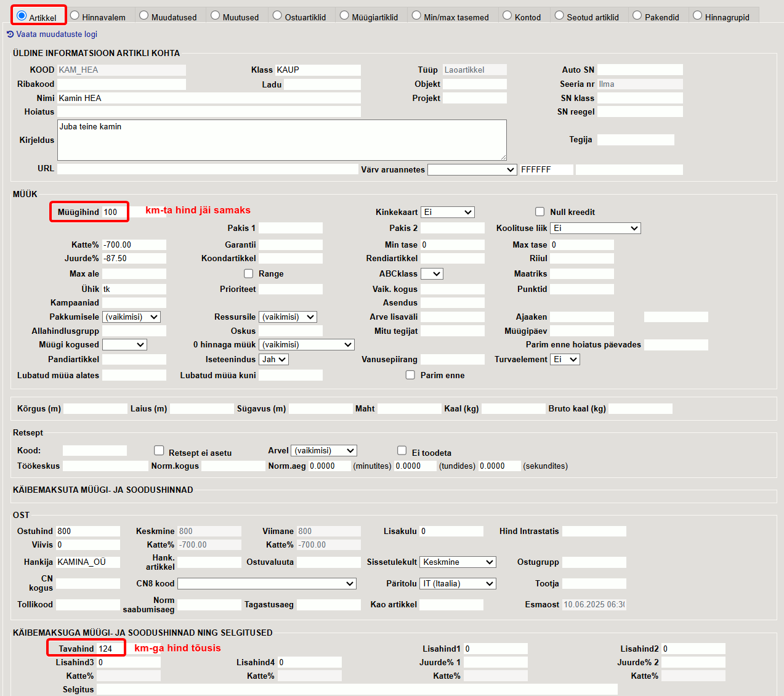
Task: Open the Kinkekaart dropdown
Action: 448,212
